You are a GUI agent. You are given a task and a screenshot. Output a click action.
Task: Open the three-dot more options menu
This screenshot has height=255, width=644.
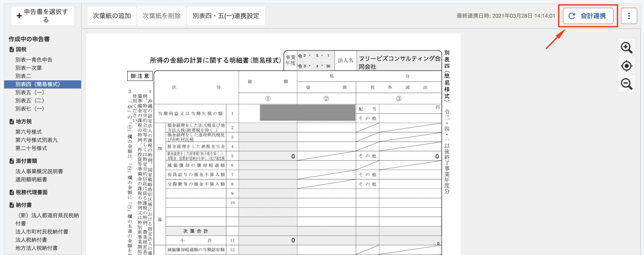(x=629, y=16)
